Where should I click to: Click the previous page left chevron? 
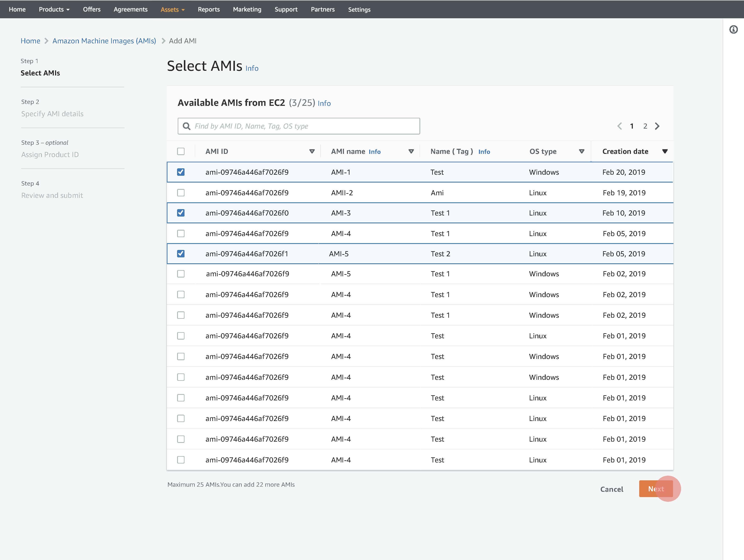[620, 126]
